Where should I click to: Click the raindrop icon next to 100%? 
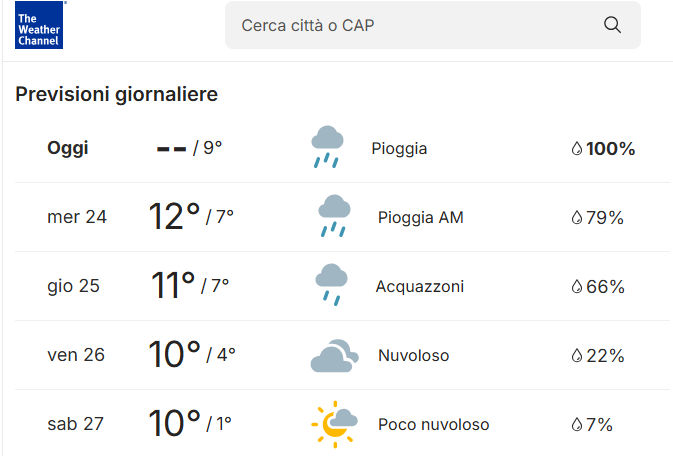pos(576,149)
